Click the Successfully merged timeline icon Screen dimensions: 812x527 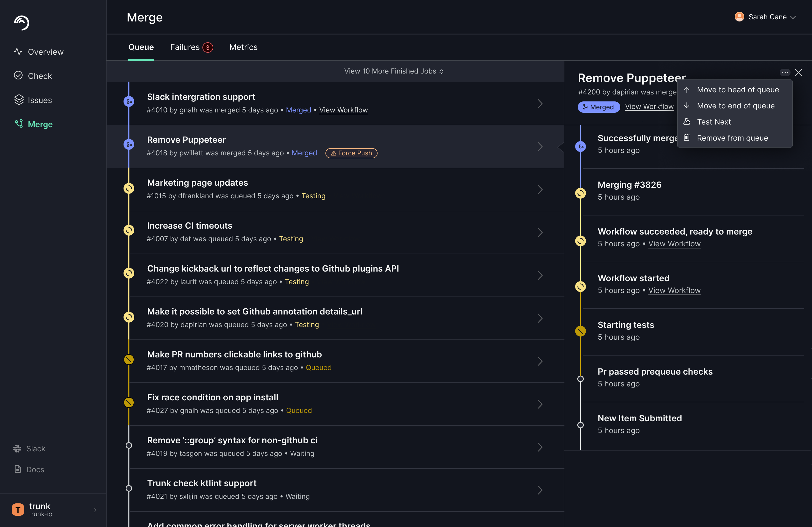[x=580, y=147]
